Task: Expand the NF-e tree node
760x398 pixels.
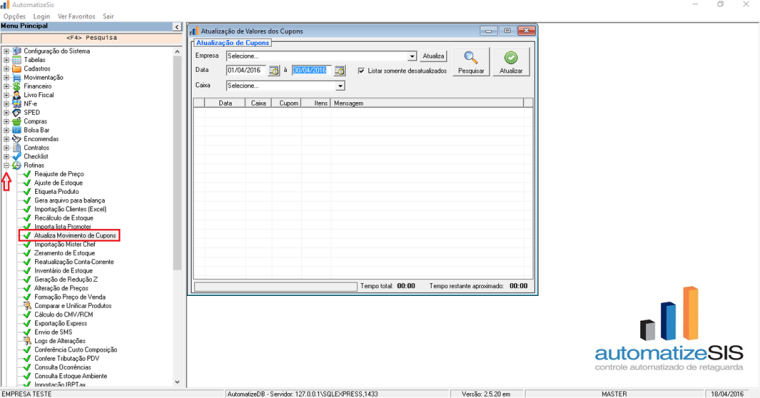Action: 6,104
